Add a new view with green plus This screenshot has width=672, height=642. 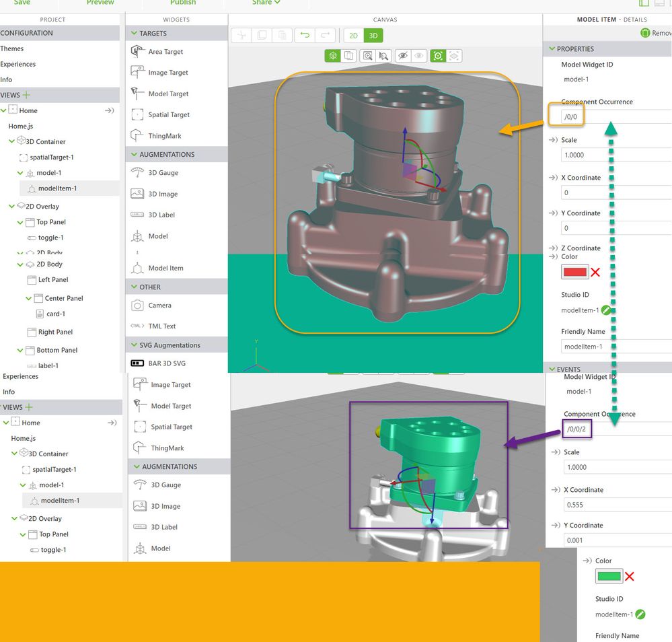click(x=27, y=95)
